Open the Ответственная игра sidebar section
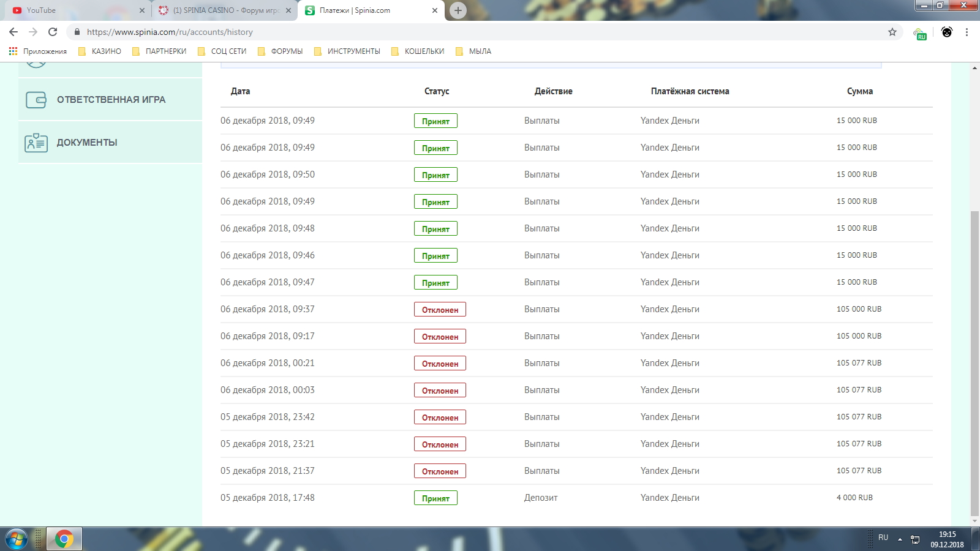Image resolution: width=980 pixels, height=551 pixels. click(110, 99)
